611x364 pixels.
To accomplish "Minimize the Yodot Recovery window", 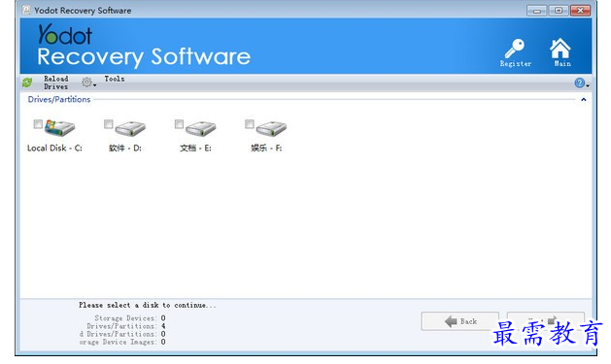I will coord(536,11).
